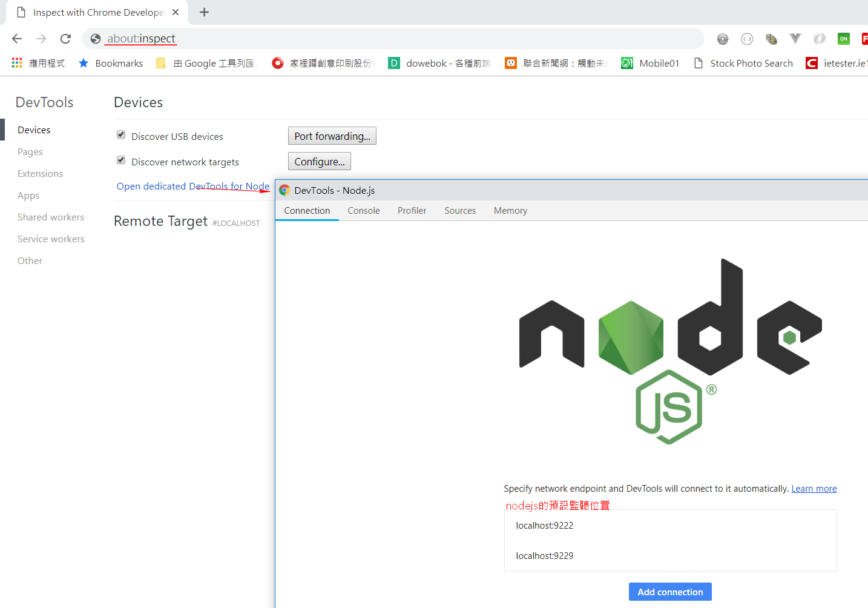
Task: Open Extensions in the DevTools sidebar
Action: click(40, 173)
